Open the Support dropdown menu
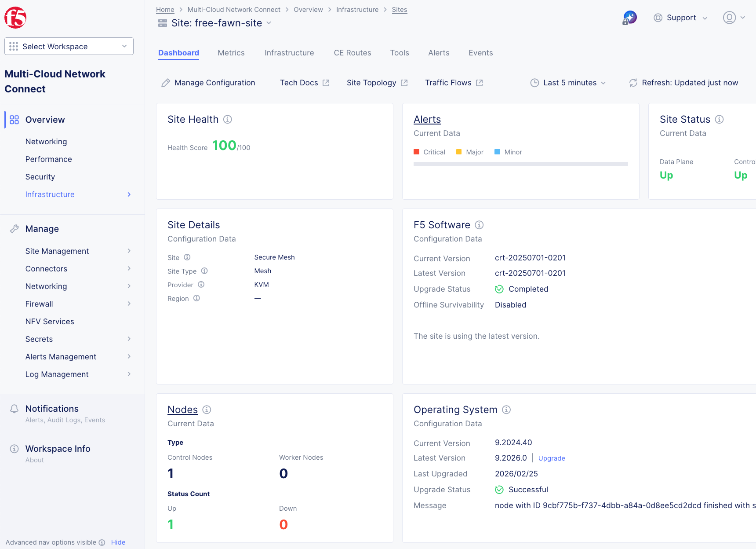 pyautogui.click(x=680, y=18)
